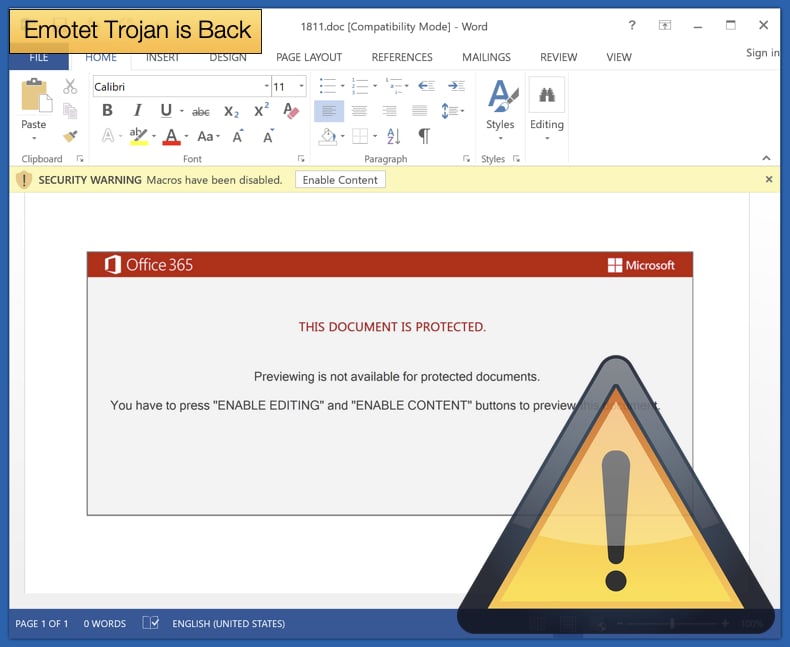Toggle Superscript formatting
Viewport: 790px width, 647px height.
click(x=261, y=110)
